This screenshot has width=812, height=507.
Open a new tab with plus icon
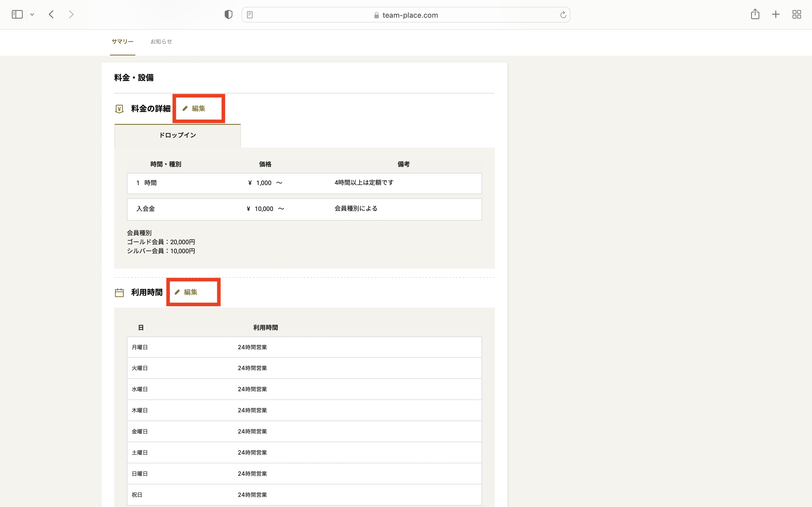tap(776, 14)
